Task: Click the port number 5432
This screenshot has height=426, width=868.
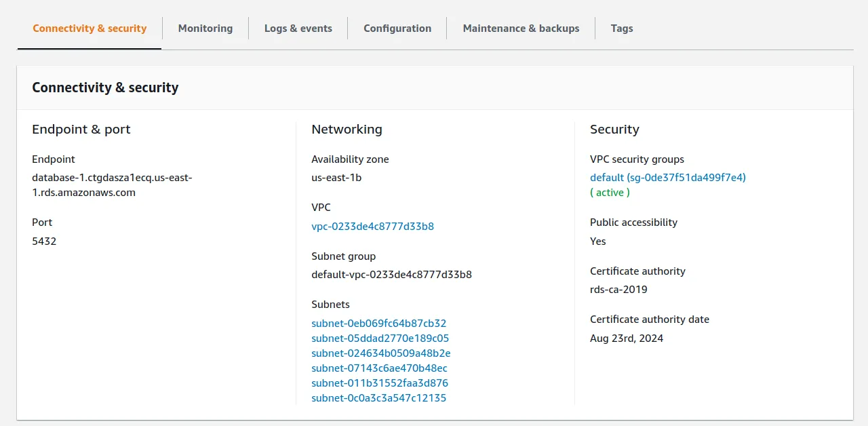Action: click(44, 241)
